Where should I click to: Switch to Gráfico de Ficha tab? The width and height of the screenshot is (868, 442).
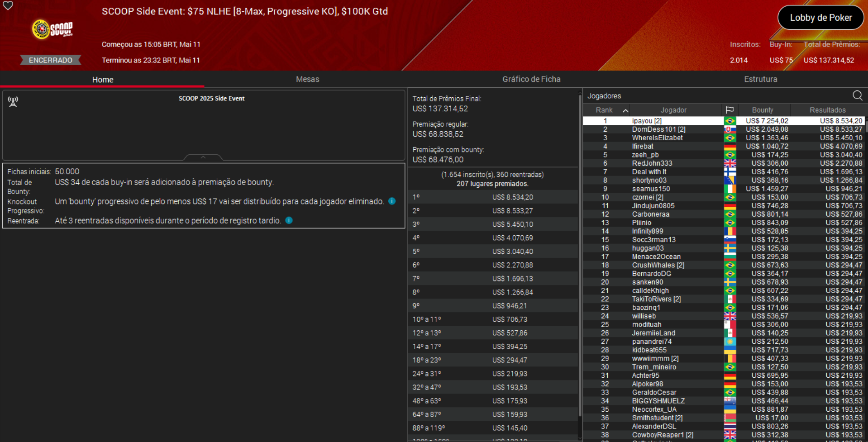531,79
